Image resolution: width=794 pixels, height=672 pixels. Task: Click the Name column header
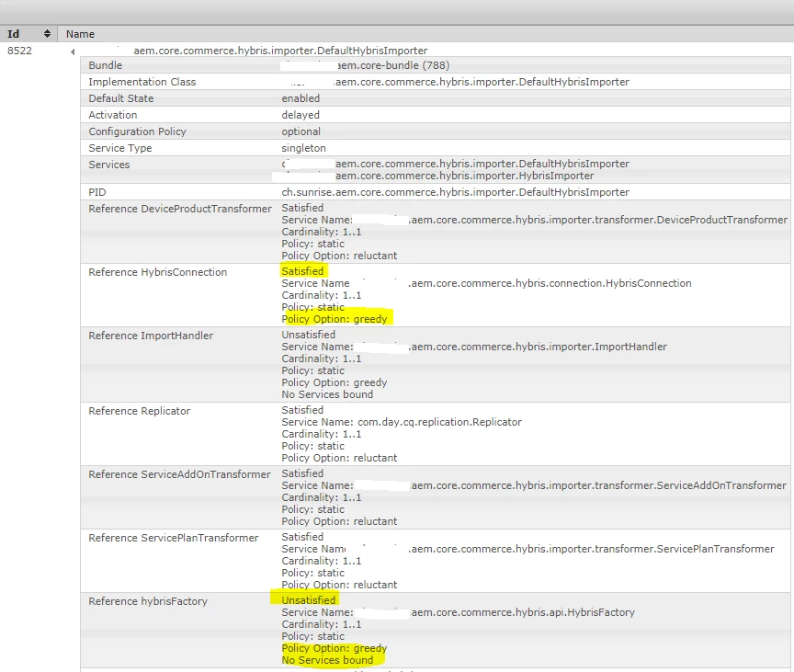tap(80, 34)
